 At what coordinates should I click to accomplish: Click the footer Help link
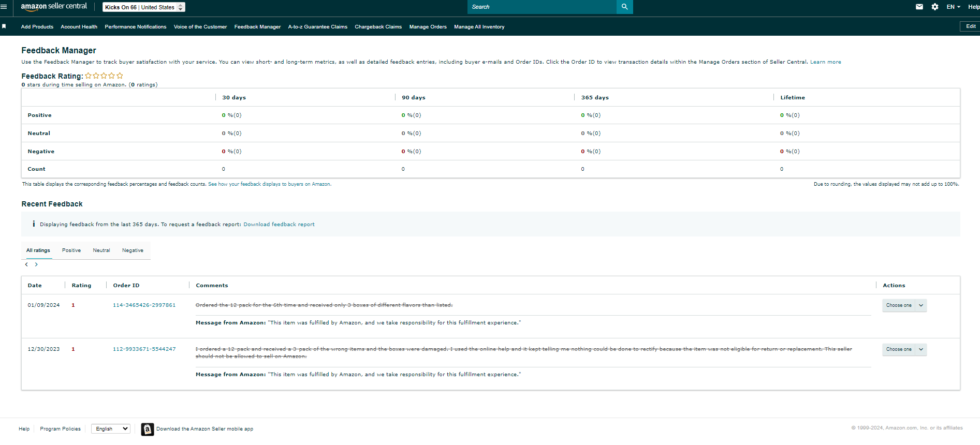click(x=24, y=429)
